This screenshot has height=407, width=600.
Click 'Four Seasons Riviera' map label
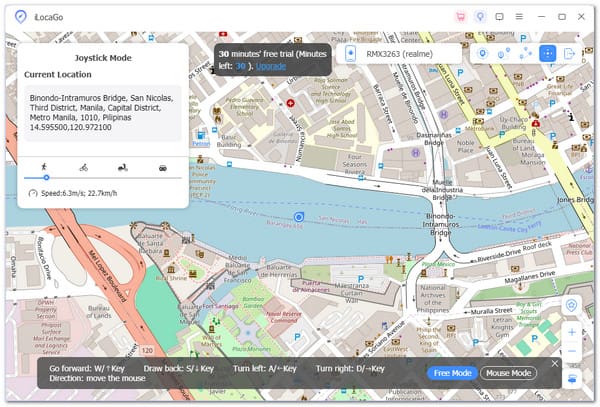tap(355, 164)
